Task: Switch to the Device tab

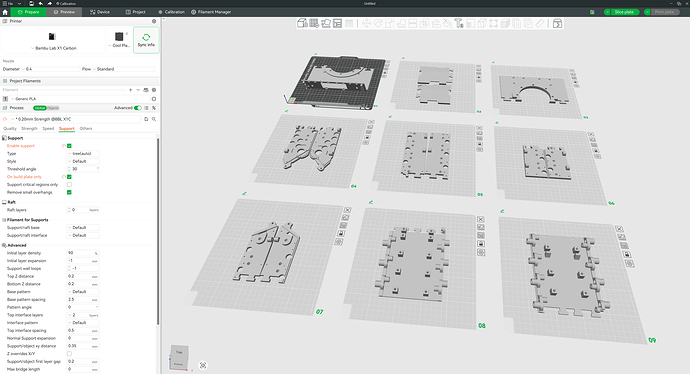Action: 100,12
